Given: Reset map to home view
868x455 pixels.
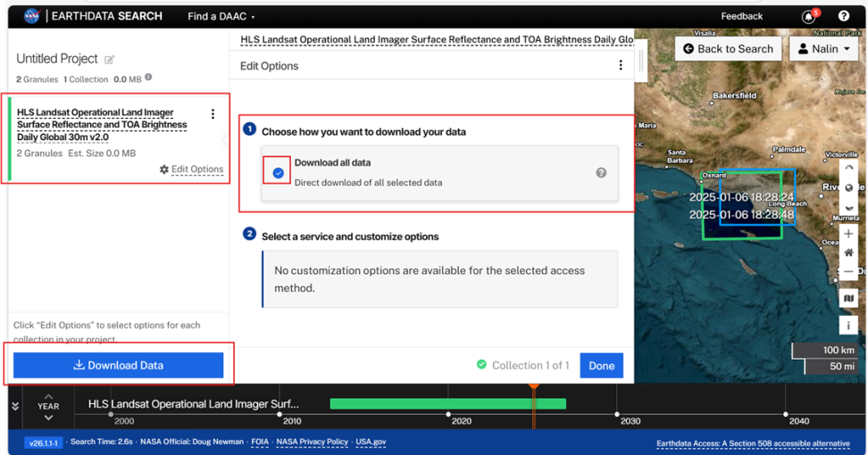Looking at the screenshot, I should click(x=848, y=252).
